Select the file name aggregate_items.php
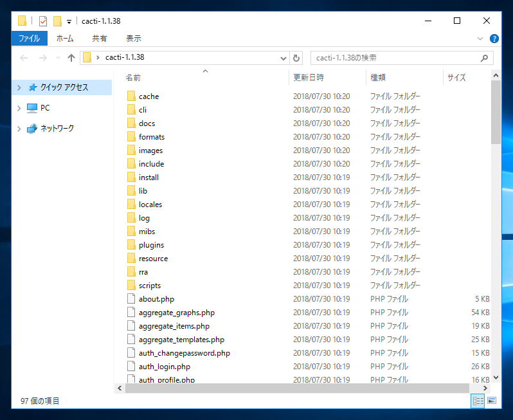This screenshot has height=420, width=513. pyautogui.click(x=174, y=326)
